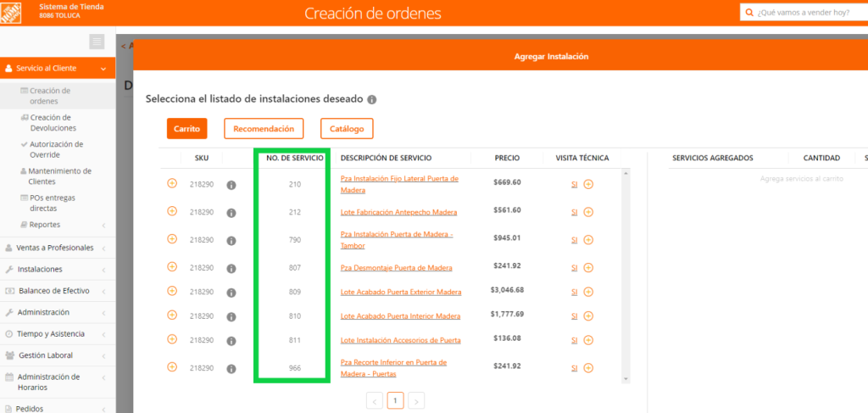Select the Catálogo list button
Viewport: 868px width, 413px height.
(347, 128)
